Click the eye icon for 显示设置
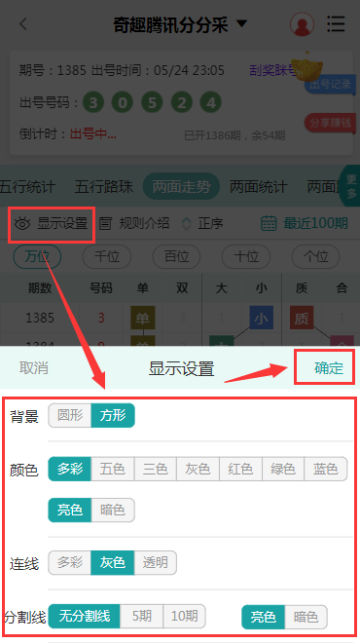Image resolution: width=360 pixels, height=644 pixels. tap(22, 224)
